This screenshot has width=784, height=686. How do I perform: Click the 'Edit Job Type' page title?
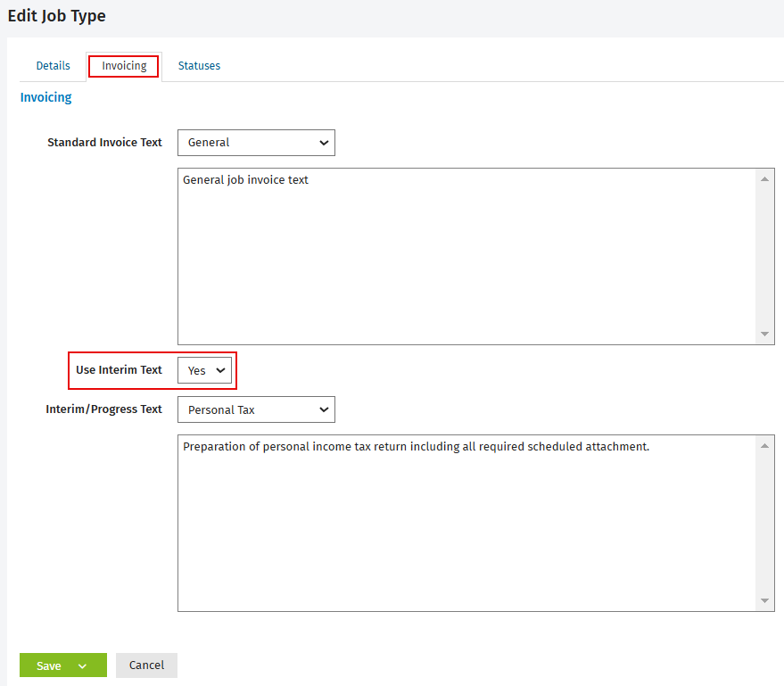click(56, 16)
